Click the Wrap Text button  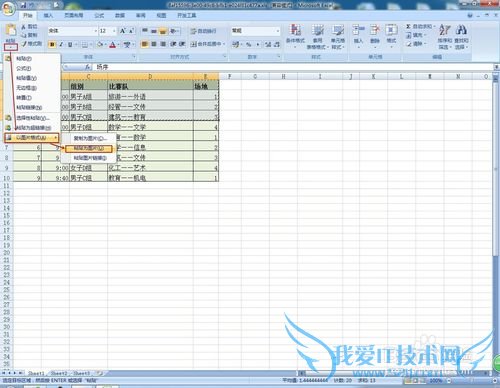click(203, 31)
